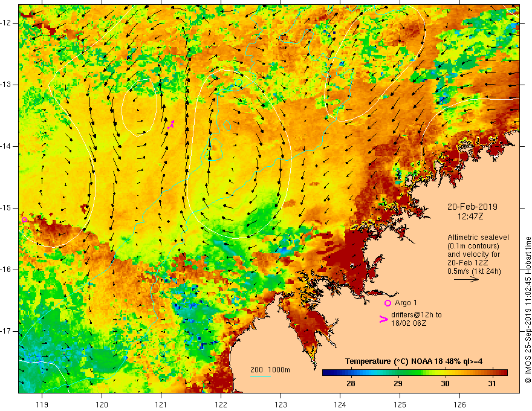The height and width of the screenshot is (411, 532).
Task: Click the latitude axis label -16
Action: click(x=6, y=270)
